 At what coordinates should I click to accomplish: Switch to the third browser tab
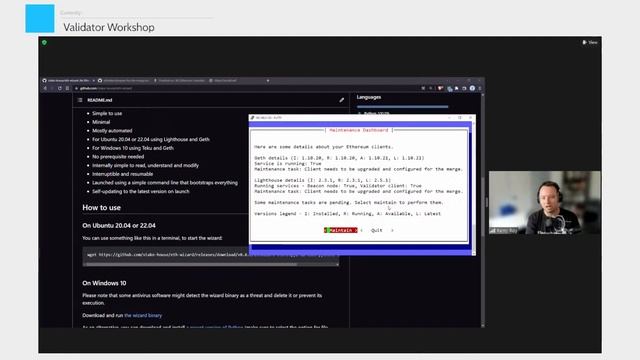click(180, 80)
